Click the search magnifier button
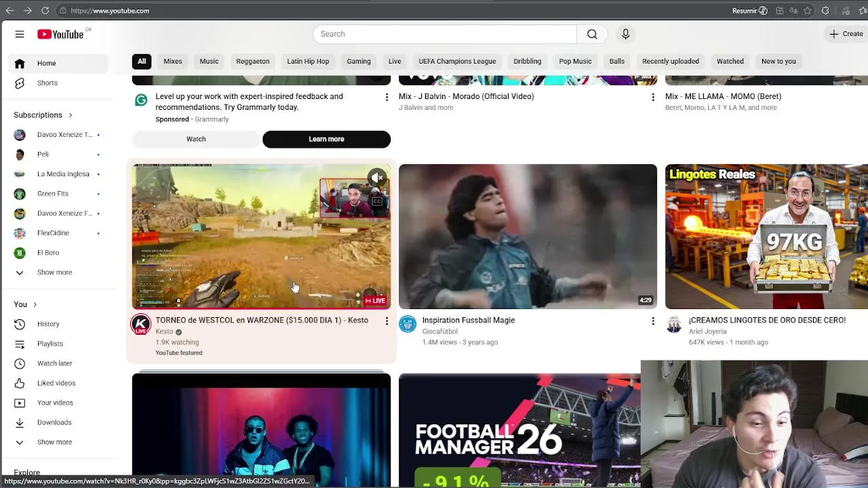Image resolution: width=868 pixels, height=488 pixels. pos(592,34)
